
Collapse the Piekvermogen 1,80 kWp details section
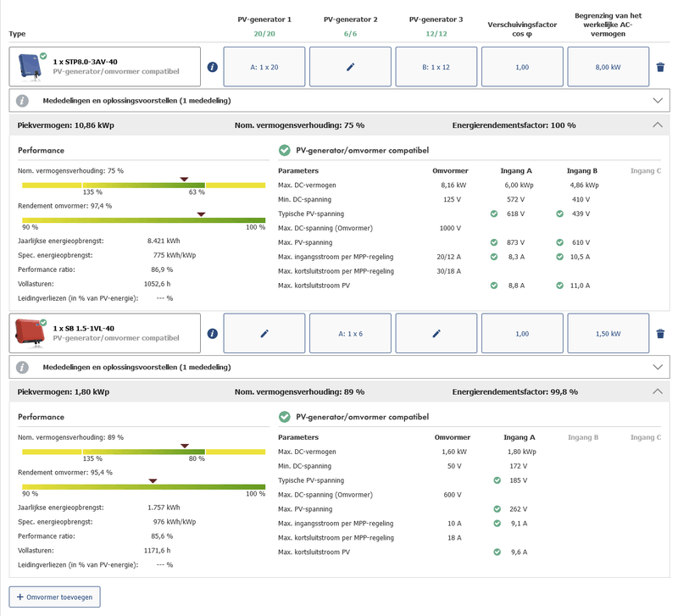click(x=658, y=391)
